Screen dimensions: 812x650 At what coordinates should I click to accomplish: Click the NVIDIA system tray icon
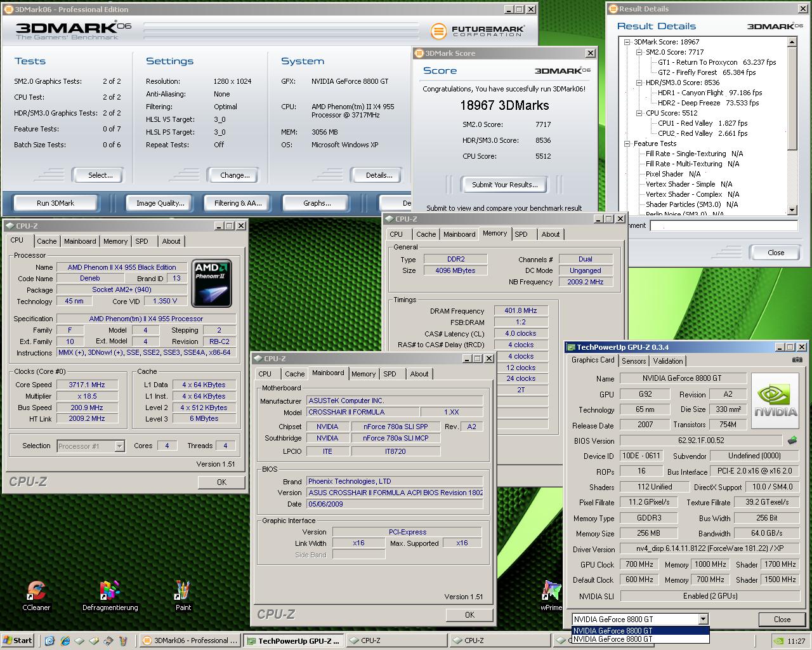coord(778,640)
